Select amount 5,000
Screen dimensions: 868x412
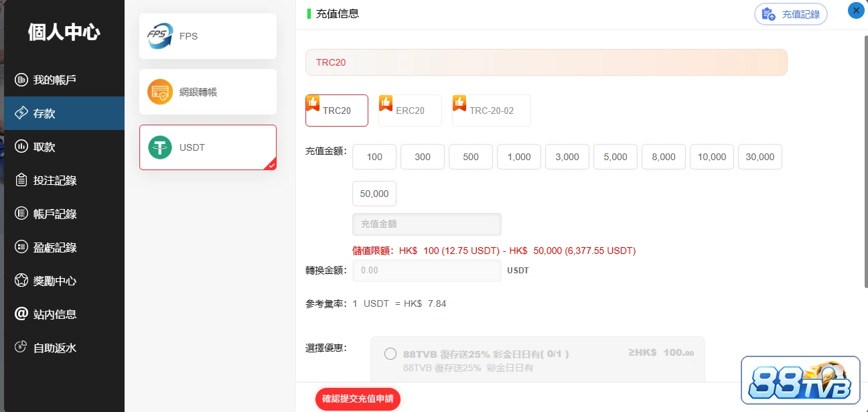(616, 157)
